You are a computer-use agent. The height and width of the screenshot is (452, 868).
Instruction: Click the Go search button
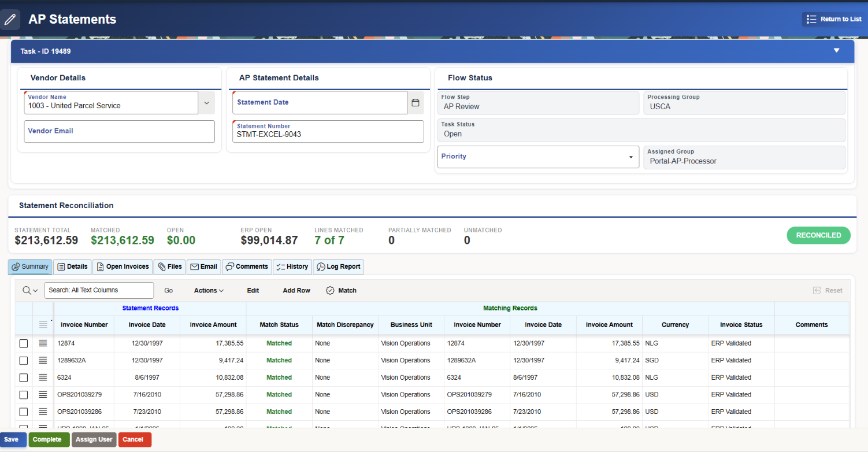click(x=169, y=290)
